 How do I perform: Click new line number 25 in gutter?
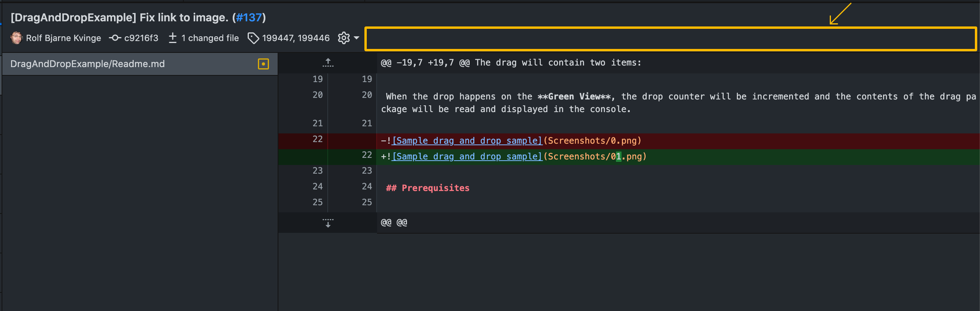pos(367,202)
